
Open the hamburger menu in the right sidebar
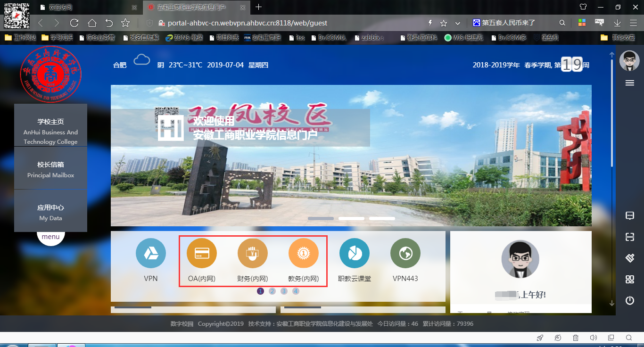629,83
